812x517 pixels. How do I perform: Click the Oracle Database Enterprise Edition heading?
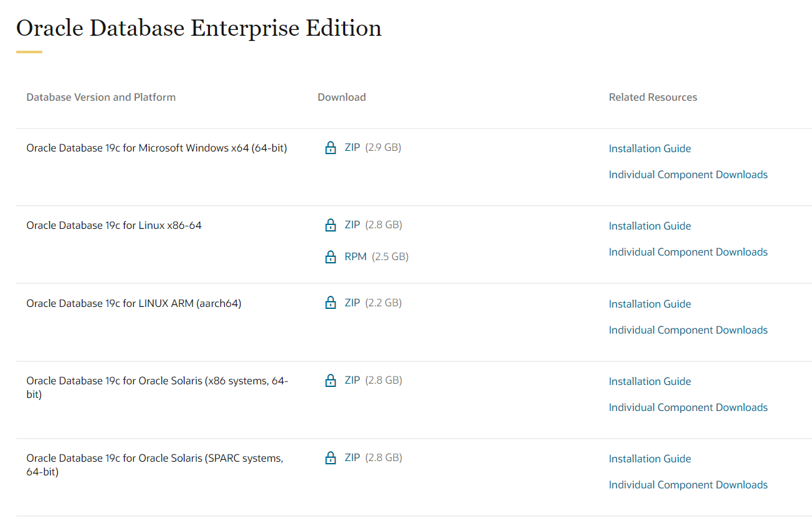pyautogui.click(x=198, y=28)
